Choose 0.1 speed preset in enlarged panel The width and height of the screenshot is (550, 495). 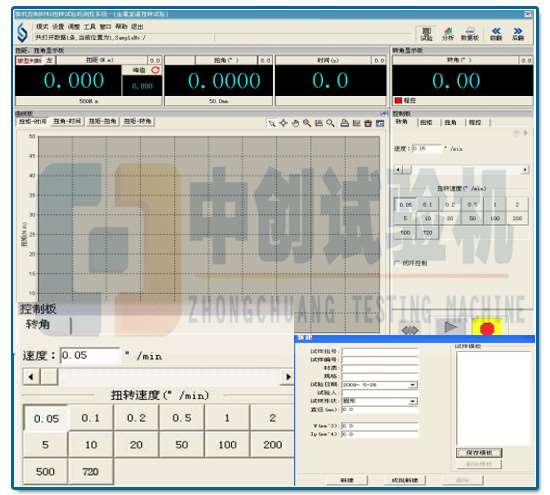(91, 418)
